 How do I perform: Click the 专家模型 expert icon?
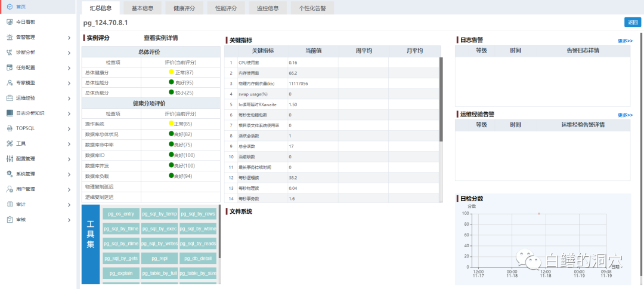point(10,82)
